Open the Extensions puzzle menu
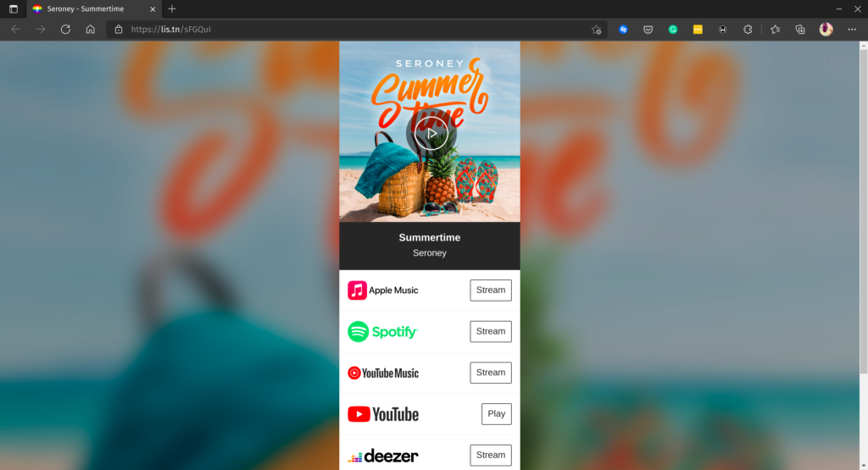The height and width of the screenshot is (470, 868). point(748,30)
